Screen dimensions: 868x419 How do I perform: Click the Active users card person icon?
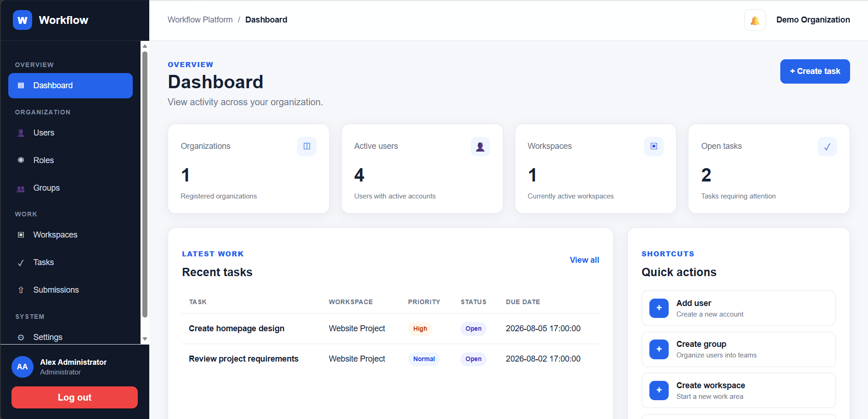pyautogui.click(x=480, y=147)
